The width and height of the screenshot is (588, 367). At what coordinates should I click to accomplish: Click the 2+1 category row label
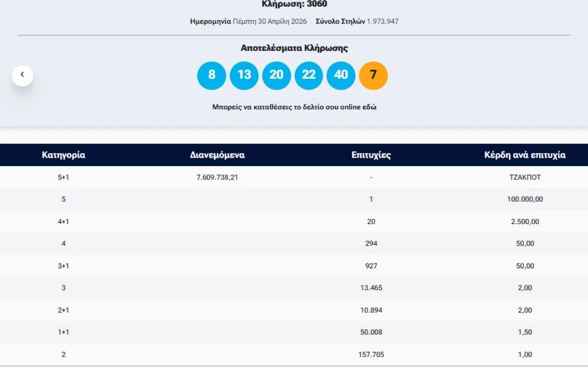[63, 310]
